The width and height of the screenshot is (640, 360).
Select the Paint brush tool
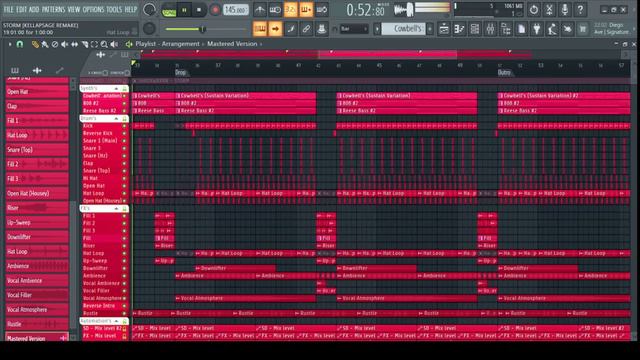click(45, 44)
